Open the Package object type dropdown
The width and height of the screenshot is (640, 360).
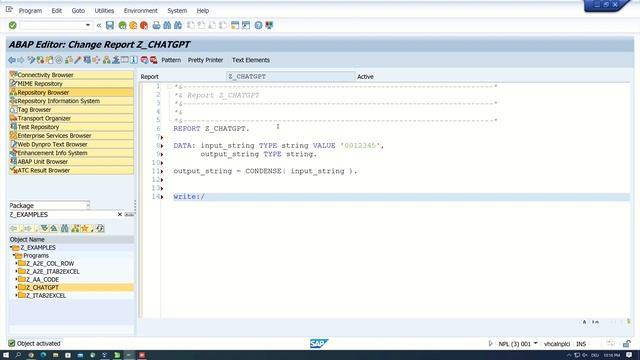pyautogui.click(x=87, y=205)
